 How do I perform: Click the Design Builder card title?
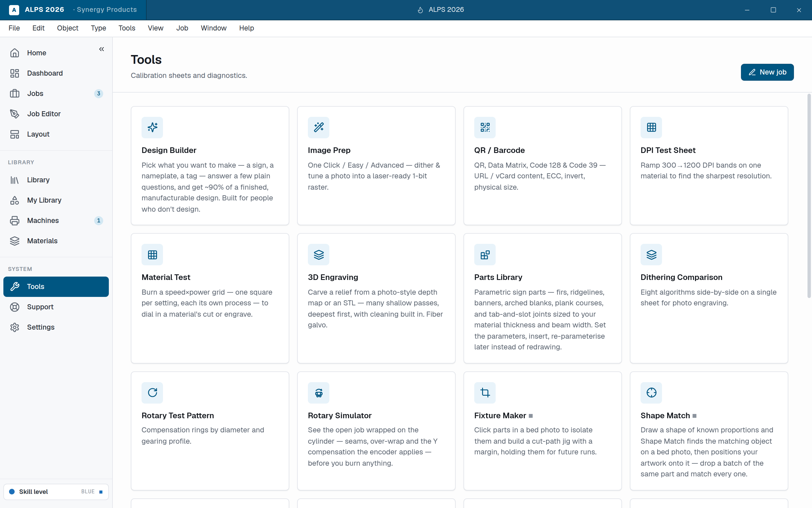[169, 150]
